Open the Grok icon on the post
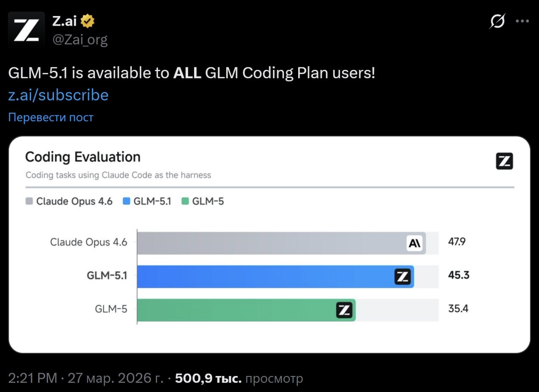Viewport: 539px width, 392px height. point(497,21)
